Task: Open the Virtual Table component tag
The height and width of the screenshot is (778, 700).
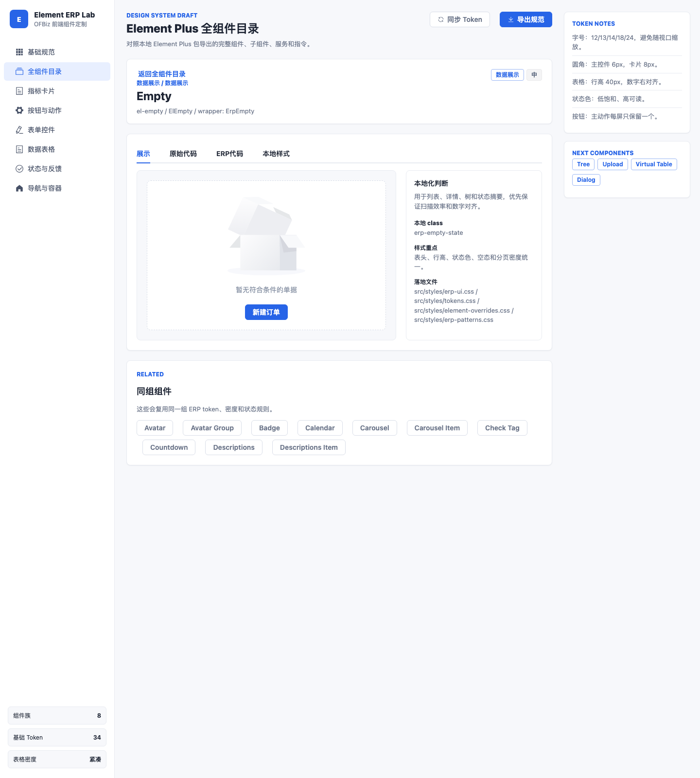Action: [x=654, y=164]
